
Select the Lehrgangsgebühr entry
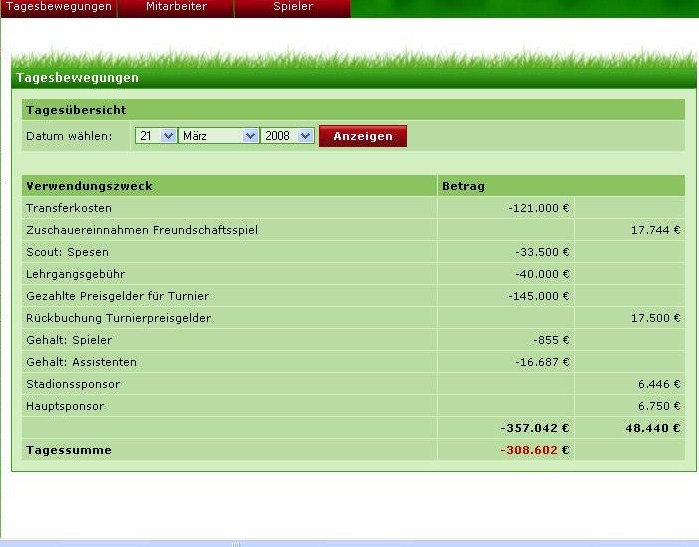click(x=75, y=274)
